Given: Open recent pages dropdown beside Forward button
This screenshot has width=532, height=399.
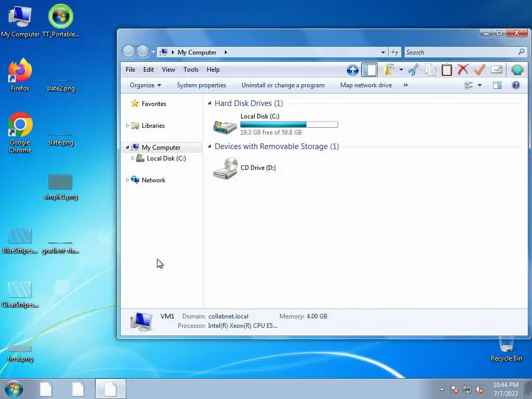Looking at the screenshot, I should 153,52.
